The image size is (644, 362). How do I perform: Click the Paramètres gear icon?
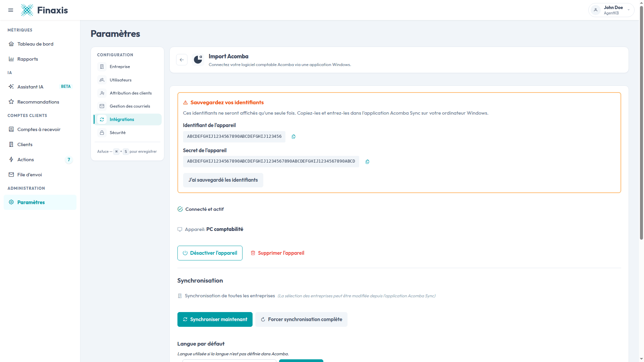[x=11, y=202]
